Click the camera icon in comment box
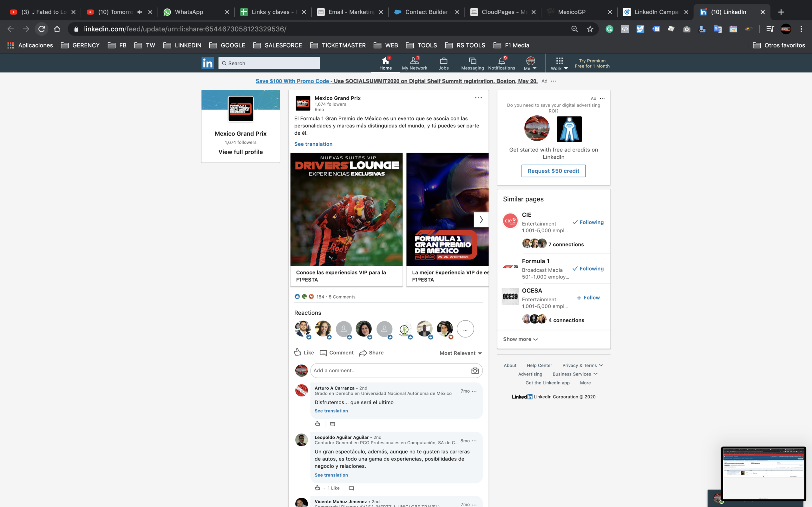The height and width of the screenshot is (507, 812). 475,370
